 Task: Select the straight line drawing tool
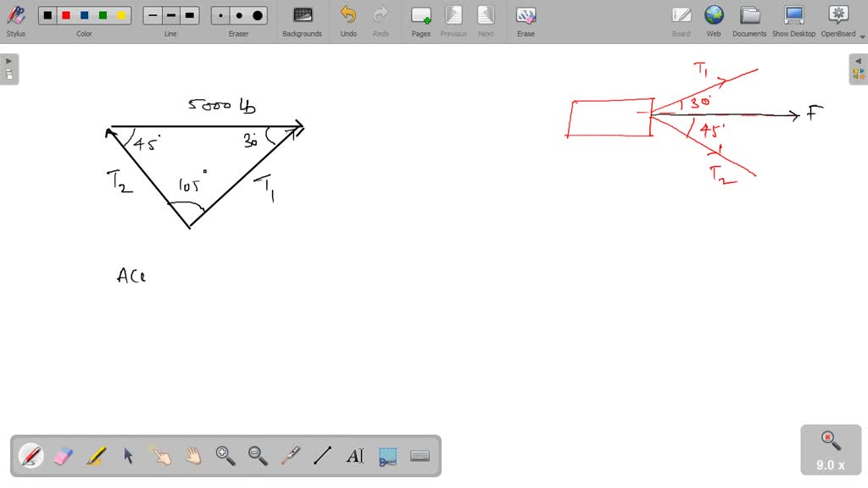click(x=323, y=456)
